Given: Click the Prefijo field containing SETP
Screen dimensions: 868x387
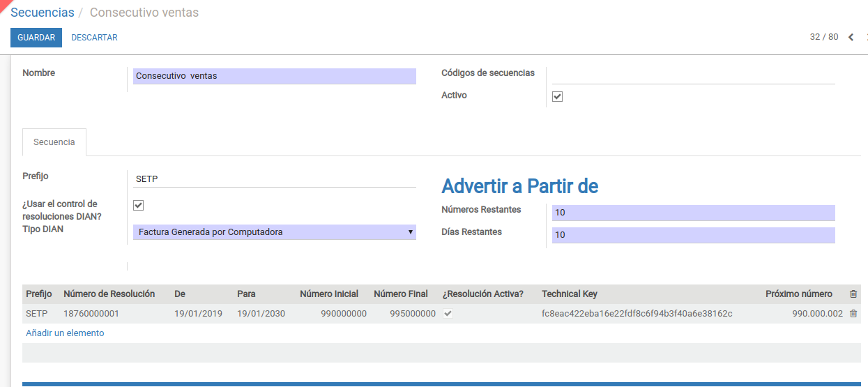Looking at the screenshot, I should tap(274, 179).
